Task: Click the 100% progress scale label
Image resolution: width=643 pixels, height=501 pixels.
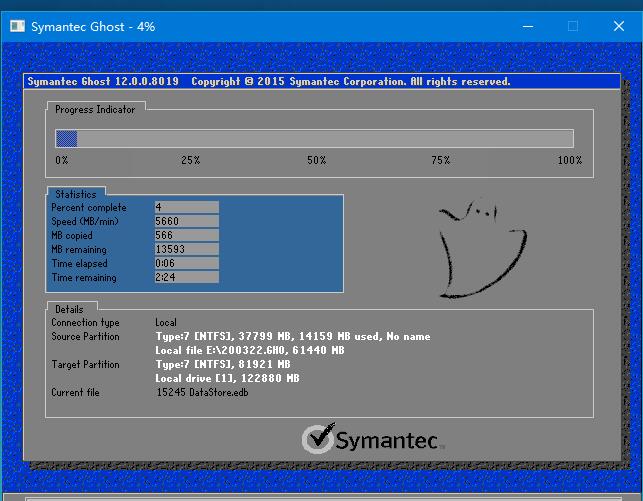Action: (x=570, y=160)
